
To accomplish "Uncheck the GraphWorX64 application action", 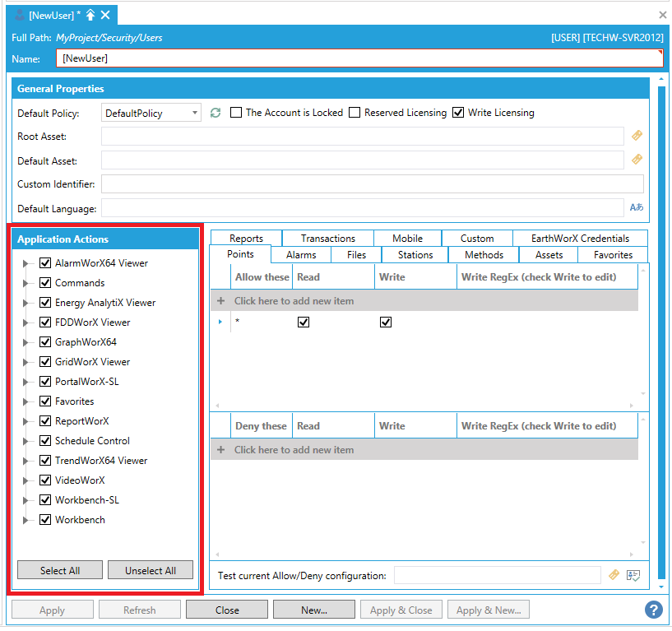I will coord(46,342).
